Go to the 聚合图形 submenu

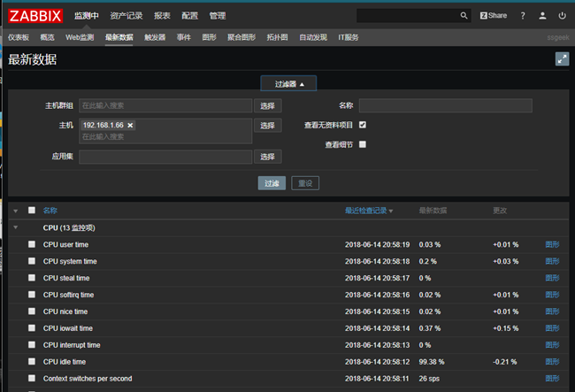point(241,37)
